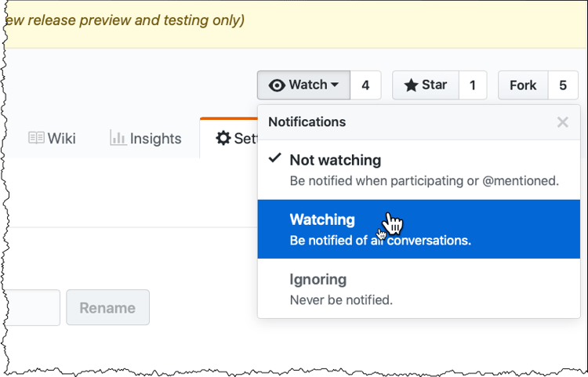Viewport: 588px width, 377px height.
Task: Click the Not watching checkmark
Action: coord(275,158)
